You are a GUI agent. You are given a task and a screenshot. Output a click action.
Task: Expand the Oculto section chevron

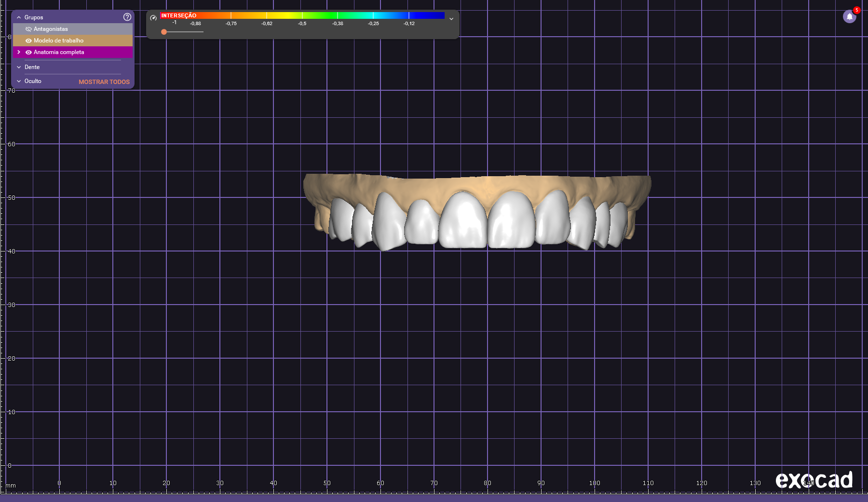tap(19, 81)
